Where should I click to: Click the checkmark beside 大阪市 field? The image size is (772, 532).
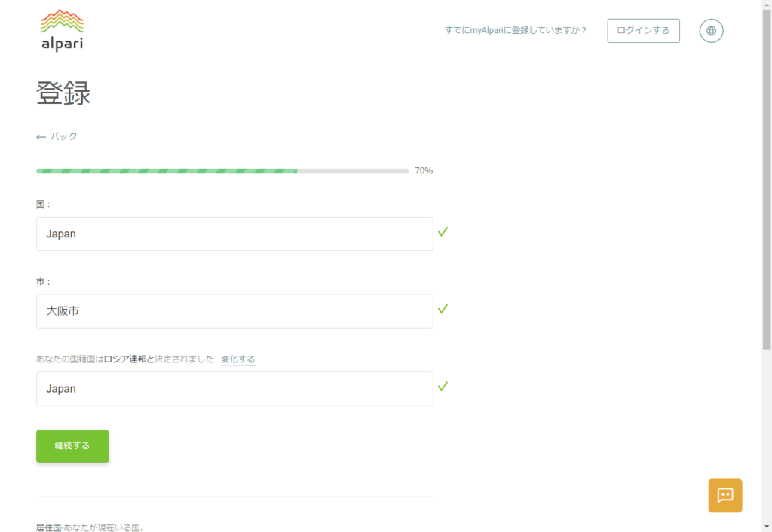443,308
